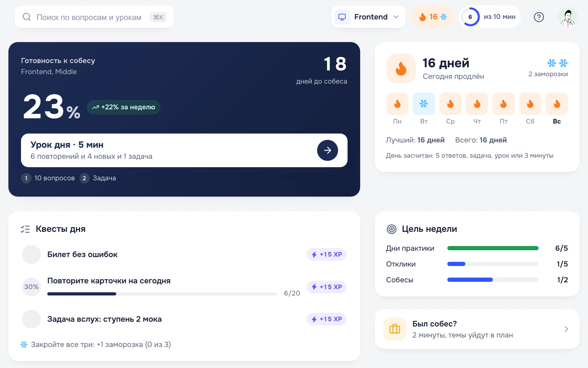Select step 2 'Задача'
588x368 pixels.
(x=98, y=178)
